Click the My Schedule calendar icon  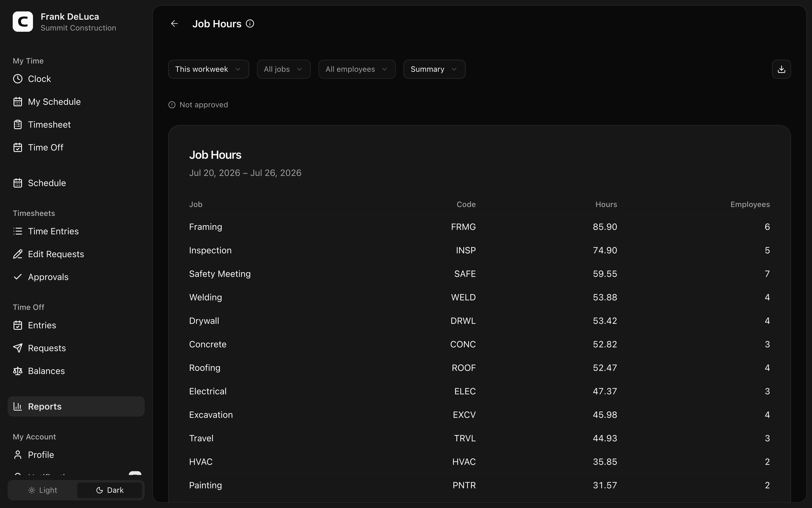18,102
